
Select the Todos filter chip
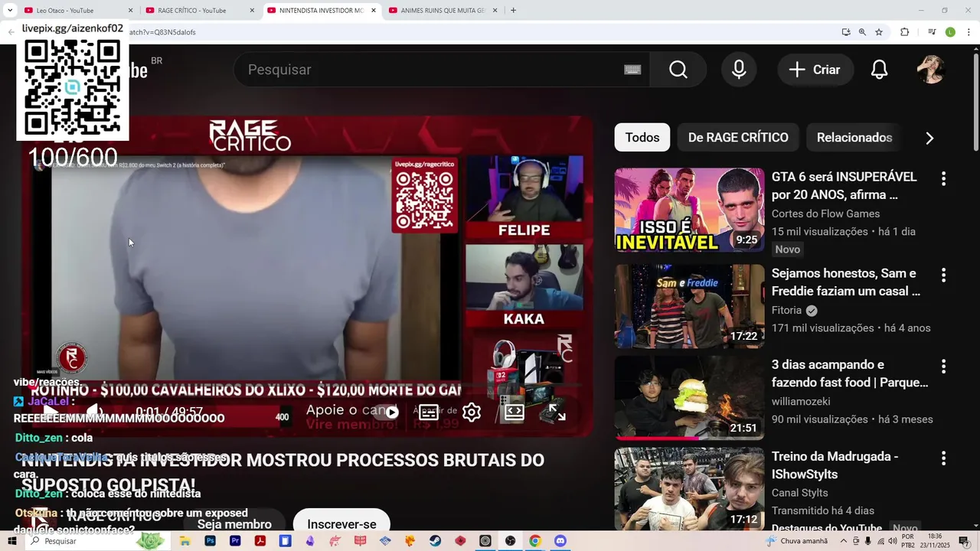click(642, 138)
